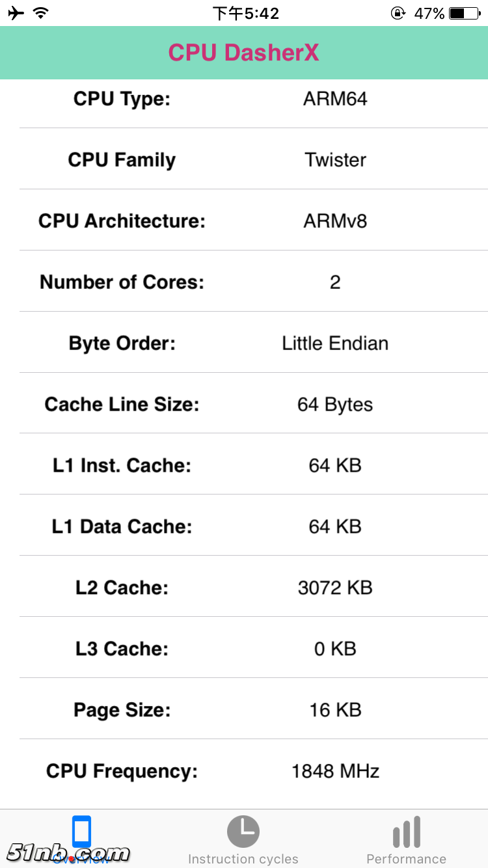Tap the 5:42 clock in status bar
The height and width of the screenshot is (868, 488).
(x=246, y=13)
